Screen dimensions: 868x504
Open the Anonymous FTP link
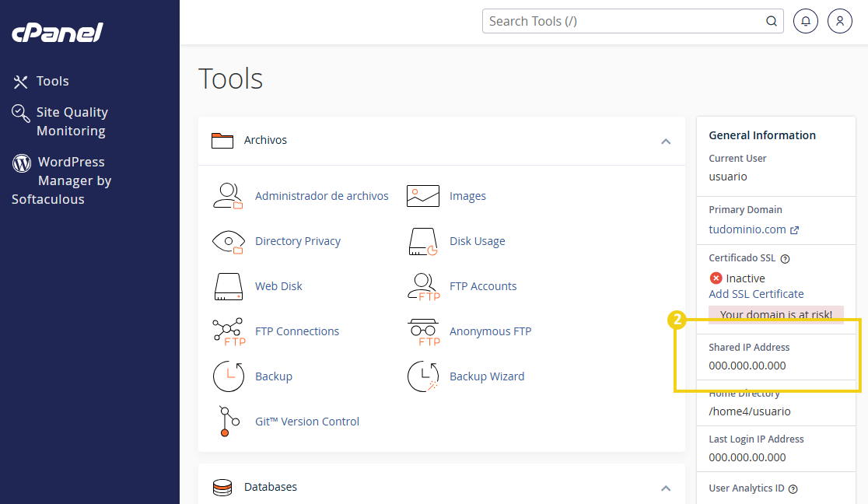[491, 331]
